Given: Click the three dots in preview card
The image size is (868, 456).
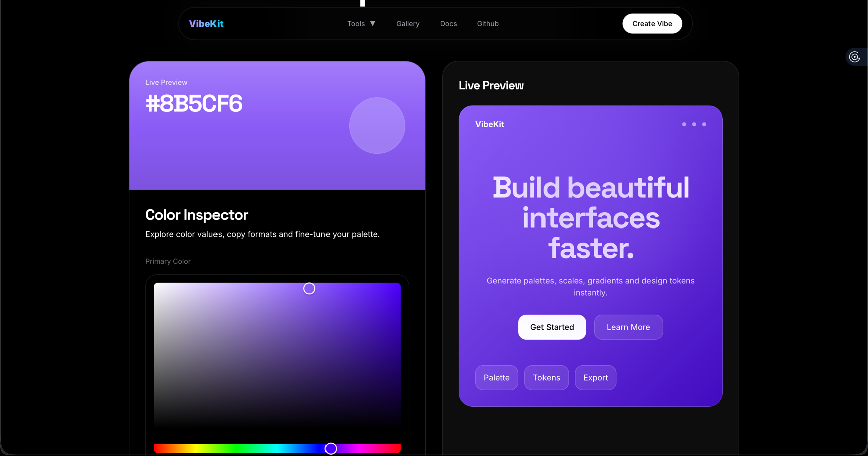Looking at the screenshot, I should coord(694,124).
